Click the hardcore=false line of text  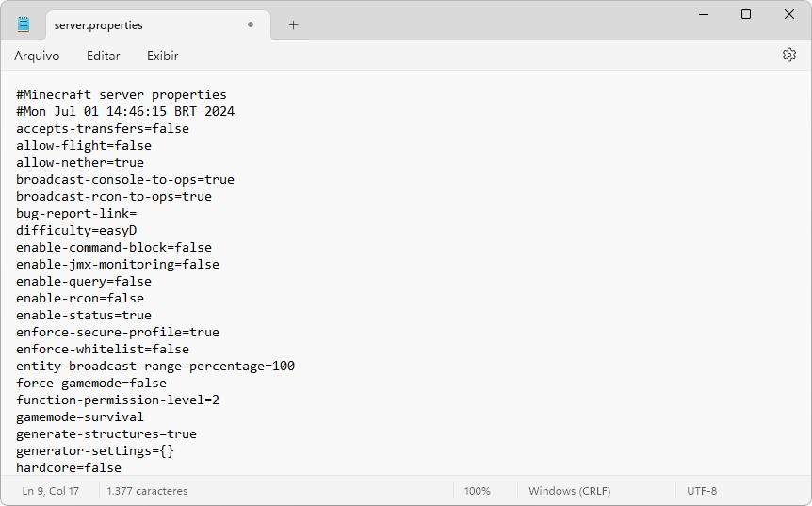point(69,467)
